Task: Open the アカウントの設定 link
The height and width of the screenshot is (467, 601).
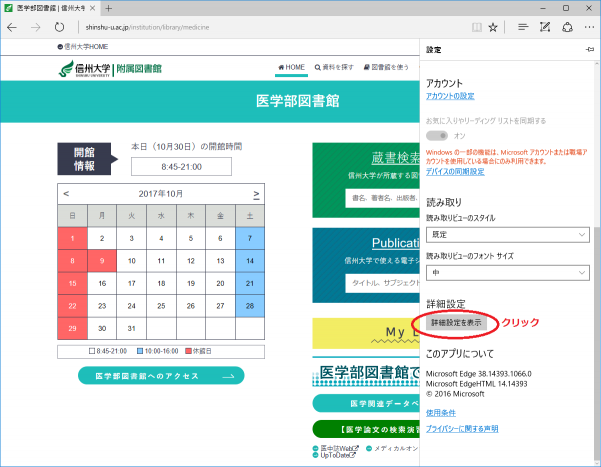Action: pos(450,96)
